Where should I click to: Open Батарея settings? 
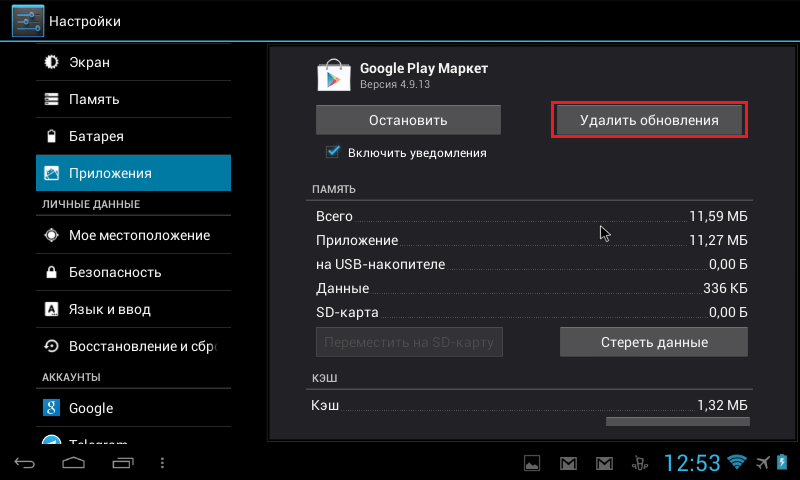click(x=133, y=136)
